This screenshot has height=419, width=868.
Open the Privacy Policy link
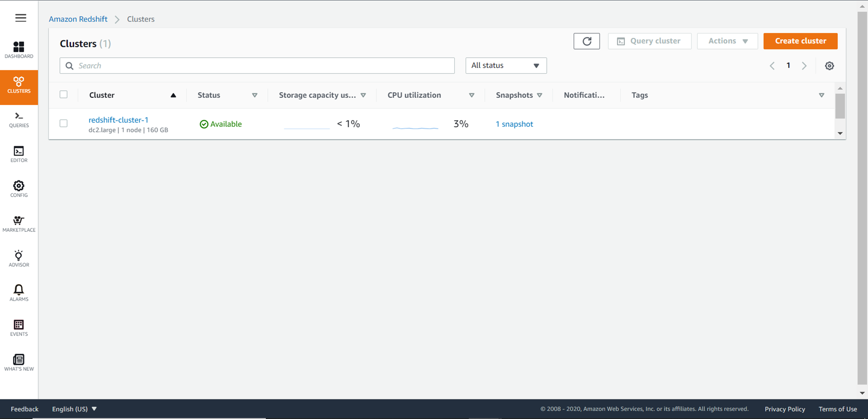[x=785, y=409]
